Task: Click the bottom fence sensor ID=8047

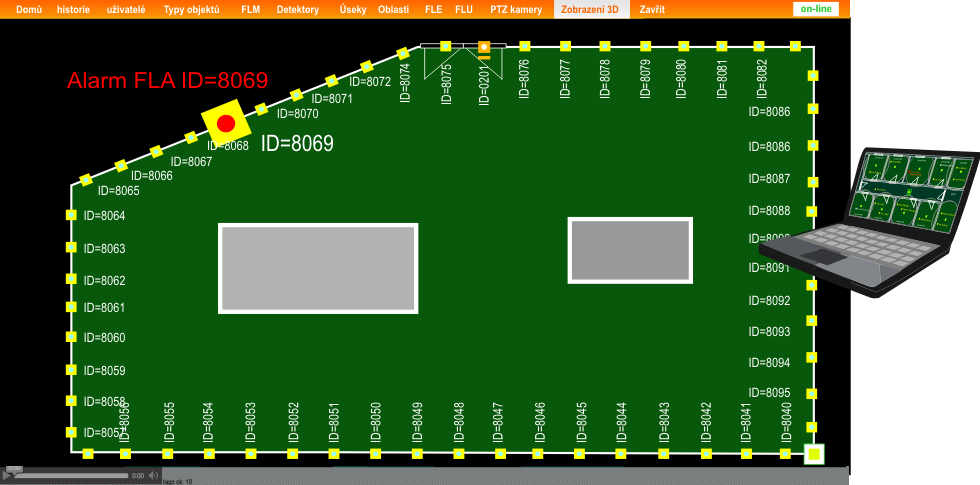Action: 499,454
